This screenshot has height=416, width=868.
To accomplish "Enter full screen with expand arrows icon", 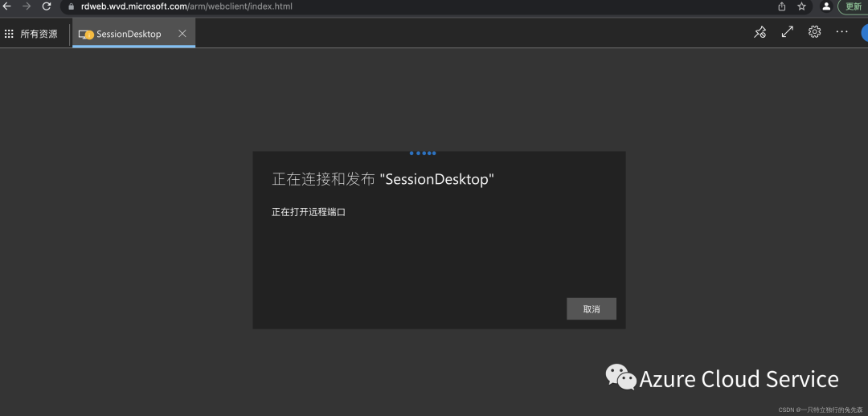I will point(787,32).
